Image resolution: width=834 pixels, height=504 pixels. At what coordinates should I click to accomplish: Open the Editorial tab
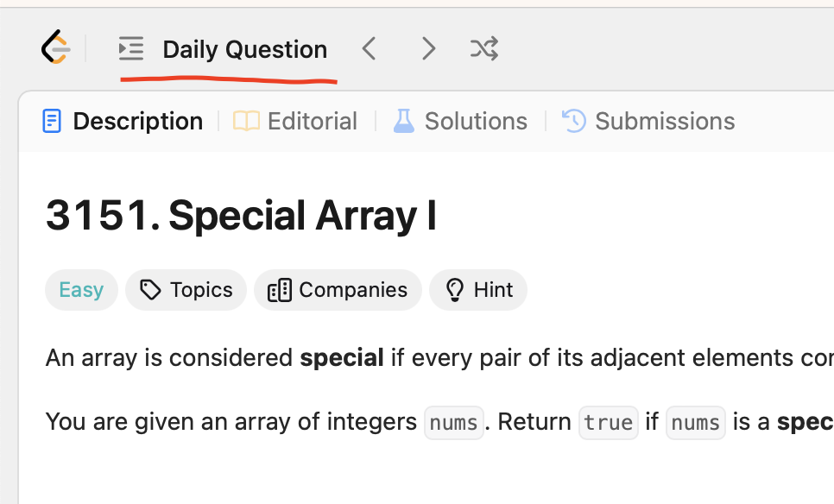point(295,121)
